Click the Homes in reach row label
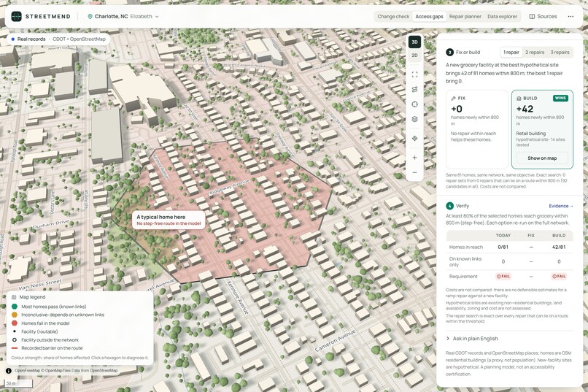588x392 pixels. pyautogui.click(x=465, y=247)
